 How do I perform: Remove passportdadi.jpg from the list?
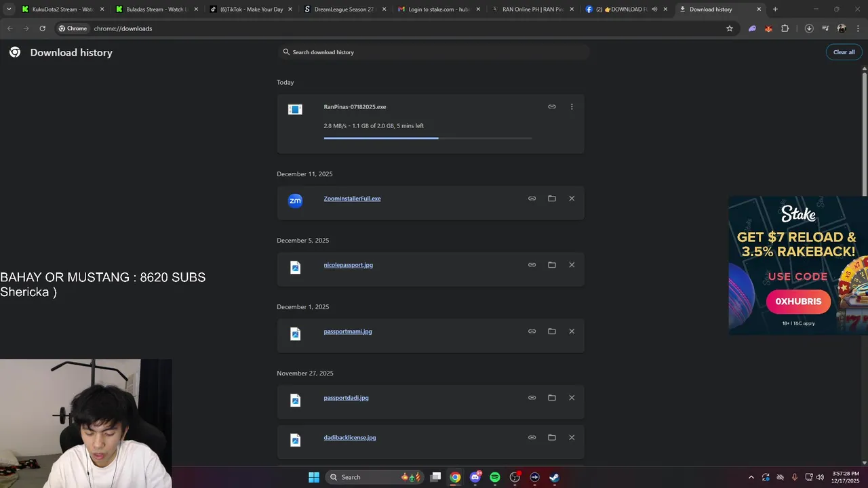572,398
